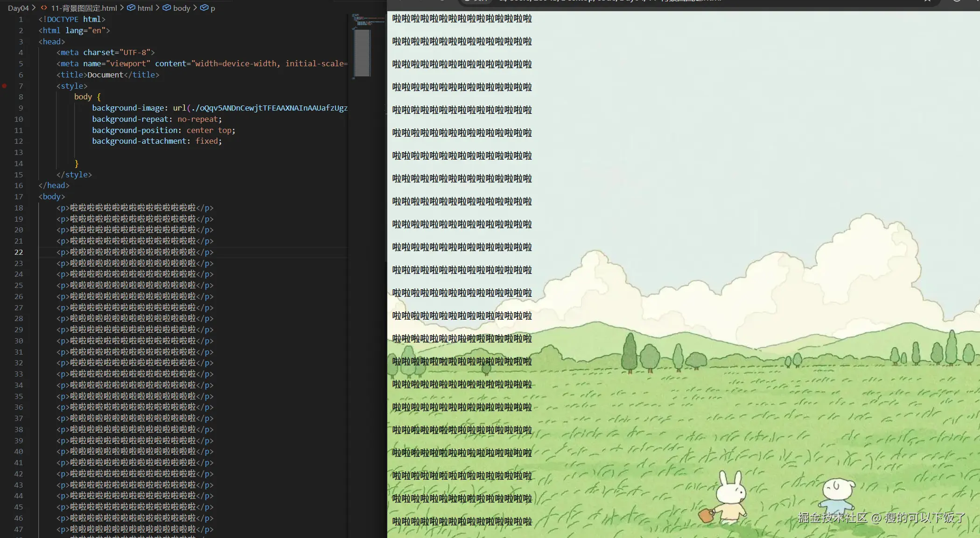980x538 pixels.
Task: Select the p breadcrumb element
Action: click(x=213, y=8)
